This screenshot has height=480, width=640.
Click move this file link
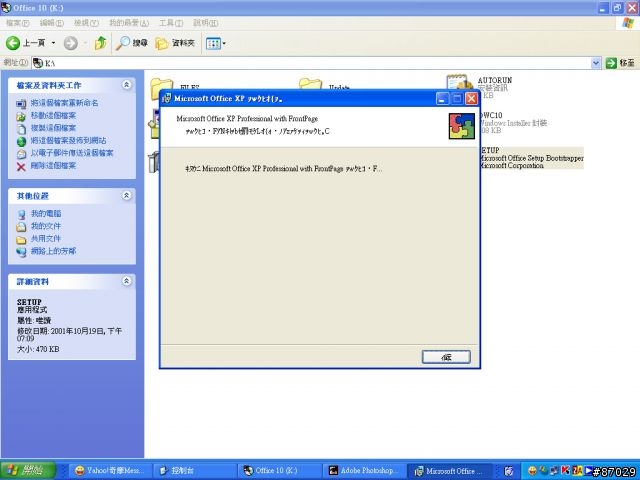(x=53, y=116)
